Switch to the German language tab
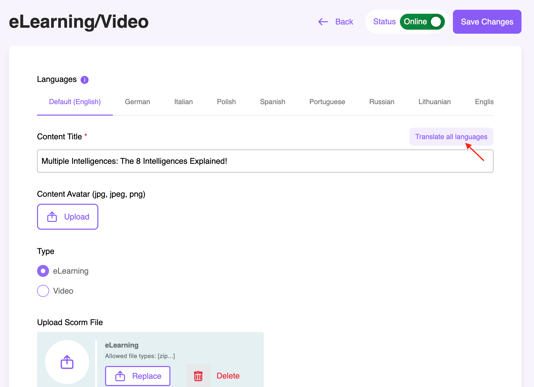The image size is (534, 387). coord(137,102)
